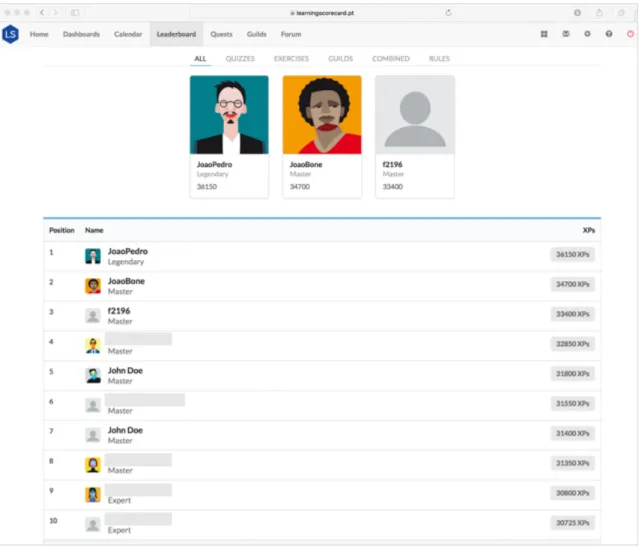The height and width of the screenshot is (550, 639).
Task: Select the Leaderboard menu item
Action: 176,34
